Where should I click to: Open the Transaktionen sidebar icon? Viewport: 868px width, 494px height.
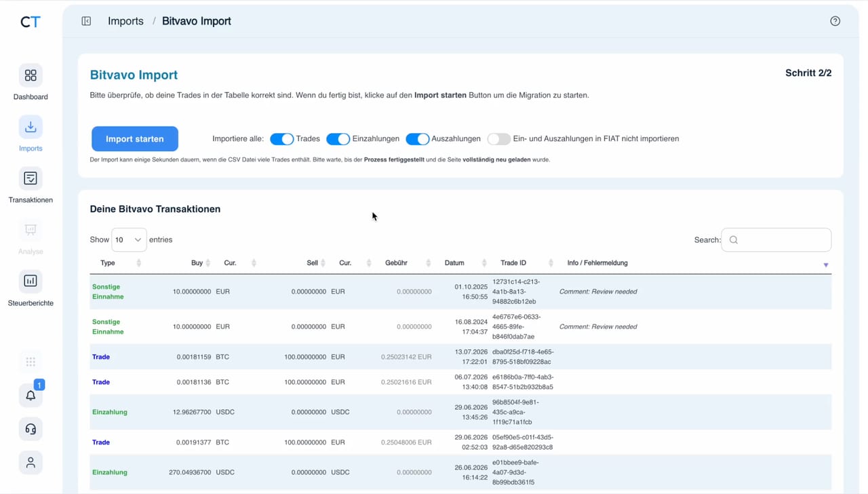(x=31, y=178)
